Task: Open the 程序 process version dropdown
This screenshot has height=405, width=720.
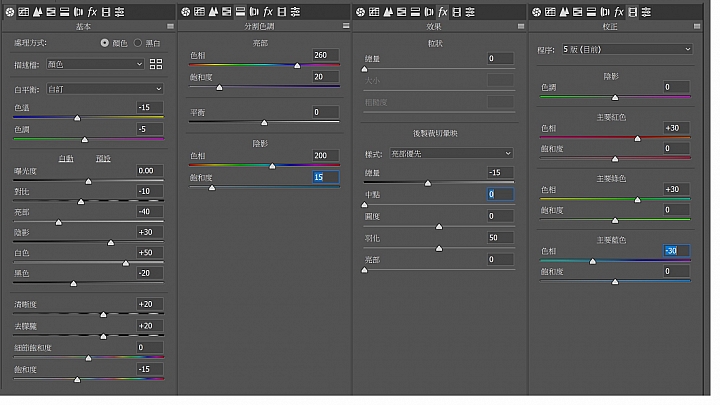Action: 627,49
